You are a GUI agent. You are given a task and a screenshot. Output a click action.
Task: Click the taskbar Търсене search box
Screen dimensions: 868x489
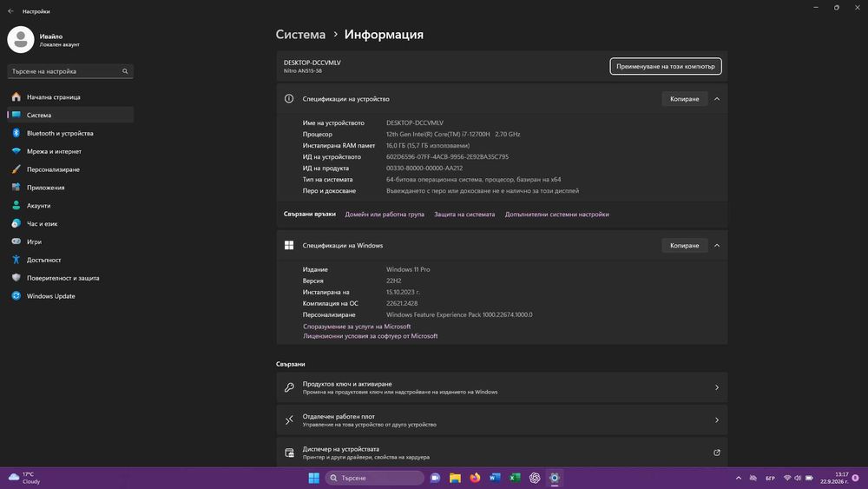pos(375,478)
